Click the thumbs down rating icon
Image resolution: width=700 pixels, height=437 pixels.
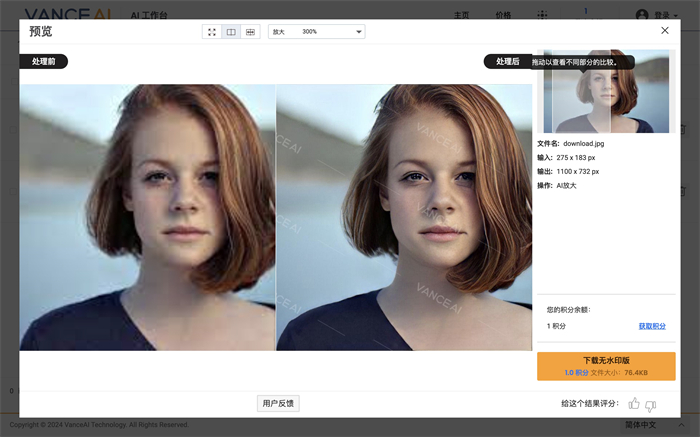(651, 404)
